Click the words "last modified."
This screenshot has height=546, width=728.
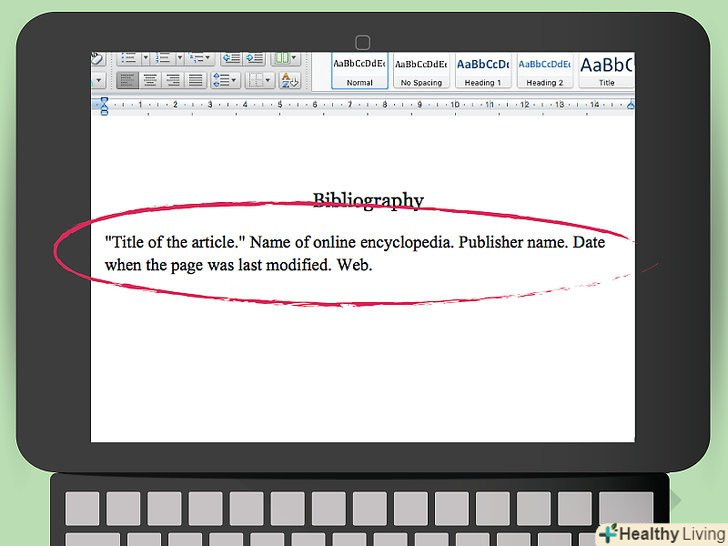(285, 265)
